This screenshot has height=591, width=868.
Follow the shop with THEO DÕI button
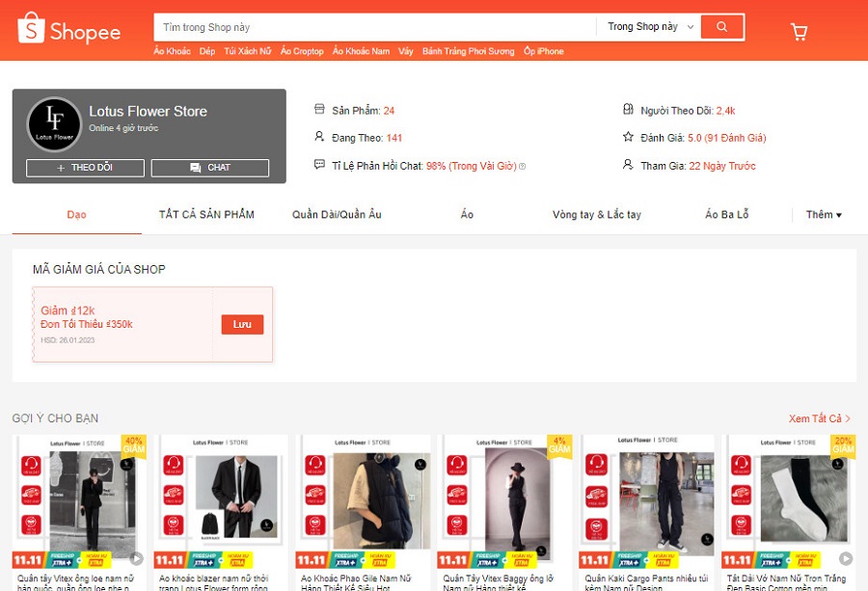pyautogui.click(x=85, y=168)
